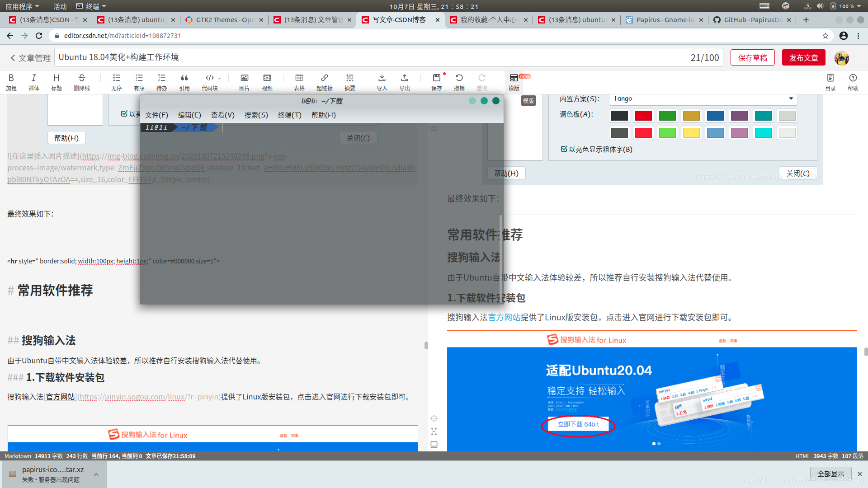Expand the papirus download item options

coord(96,474)
